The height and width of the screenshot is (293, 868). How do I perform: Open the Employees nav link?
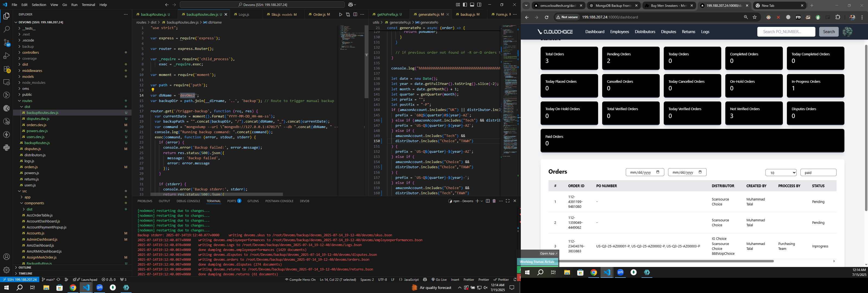619,32
